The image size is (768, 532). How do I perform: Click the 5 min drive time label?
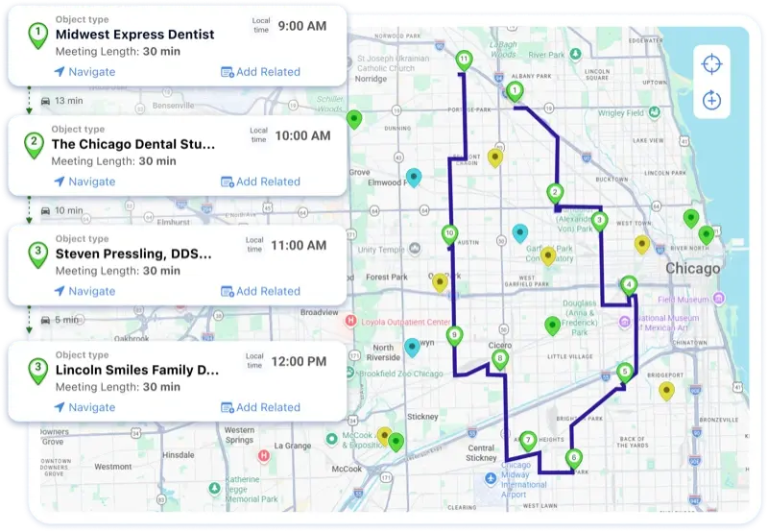[x=66, y=320]
